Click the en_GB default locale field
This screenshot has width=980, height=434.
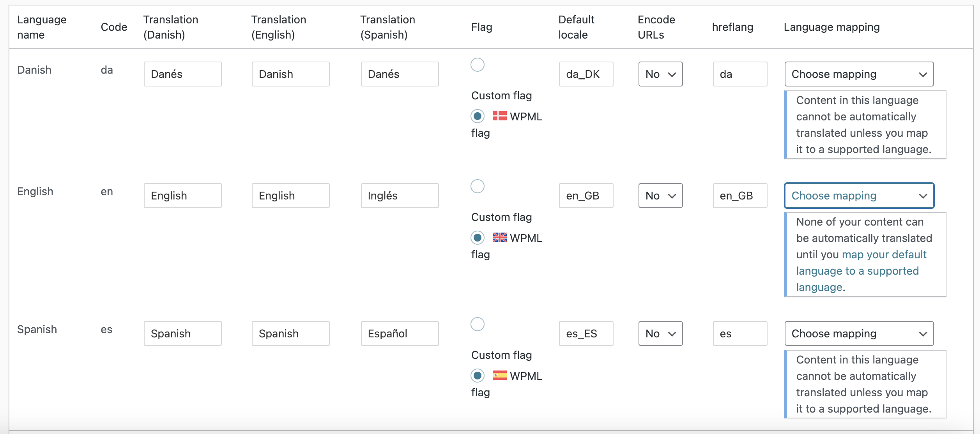[x=586, y=196]
